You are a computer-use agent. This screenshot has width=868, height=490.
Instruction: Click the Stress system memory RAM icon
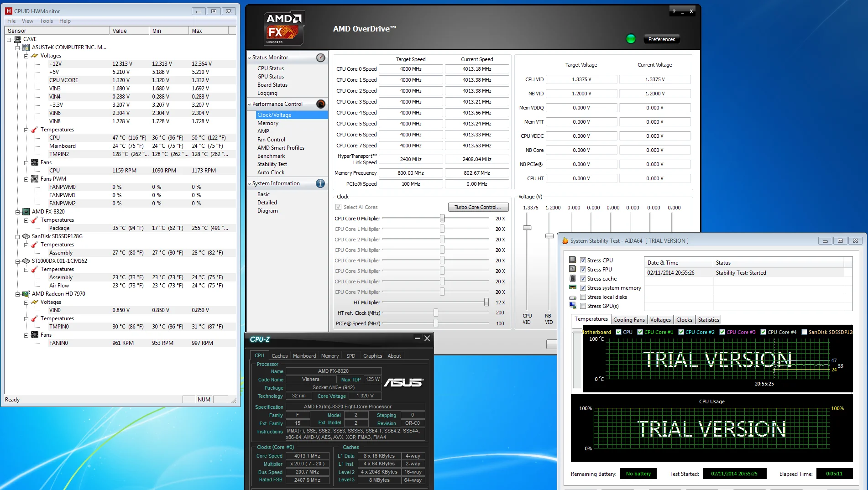click(573, 287)
